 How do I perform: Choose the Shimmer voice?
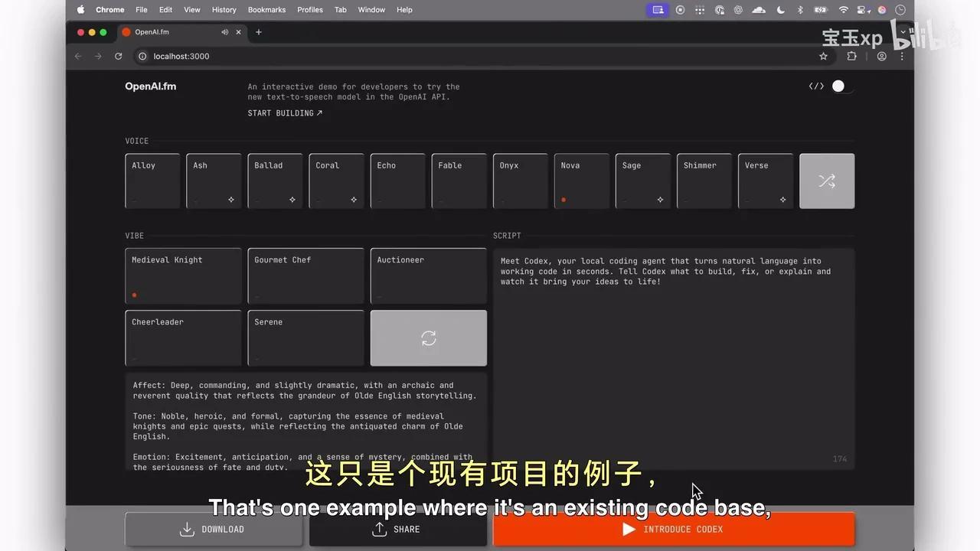[704, 181]
